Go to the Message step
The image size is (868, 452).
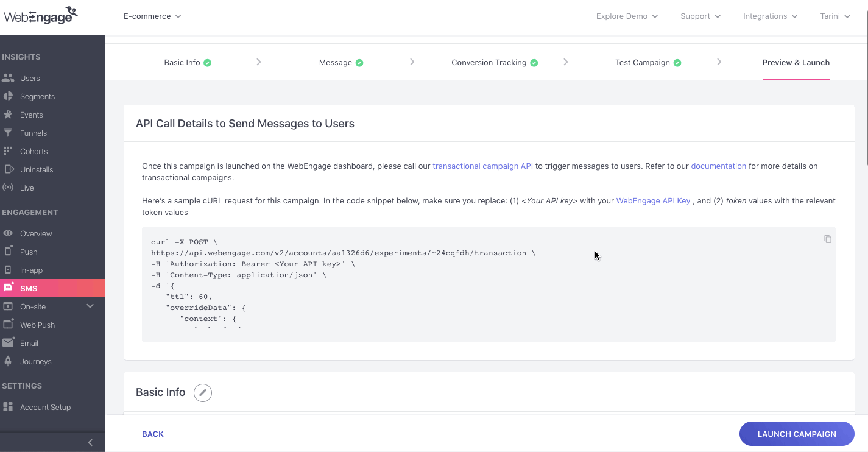point(340,62)
